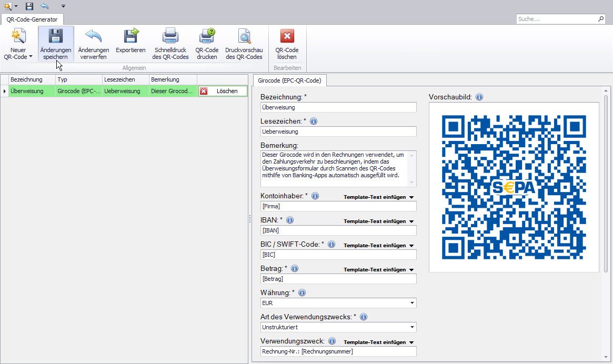
Task: Click the Dieser Girocod... remark cell
Action: tap(173, 91)
